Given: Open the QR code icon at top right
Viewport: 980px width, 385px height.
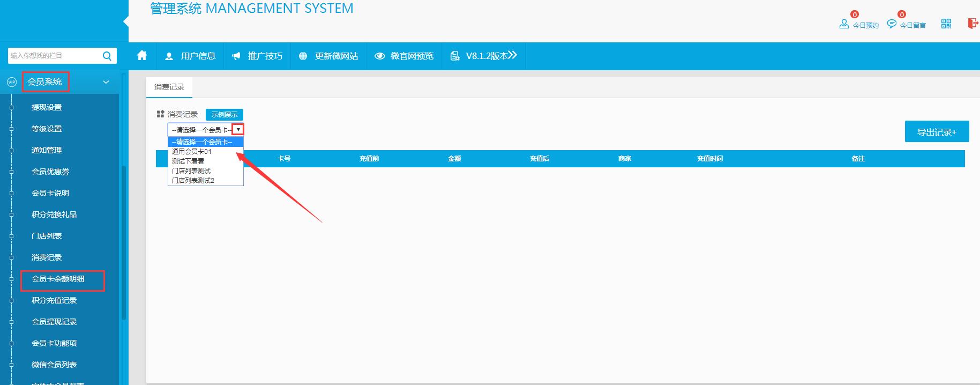Looking at the screenshot, I should pyautogui.click(x=946, y=24).
